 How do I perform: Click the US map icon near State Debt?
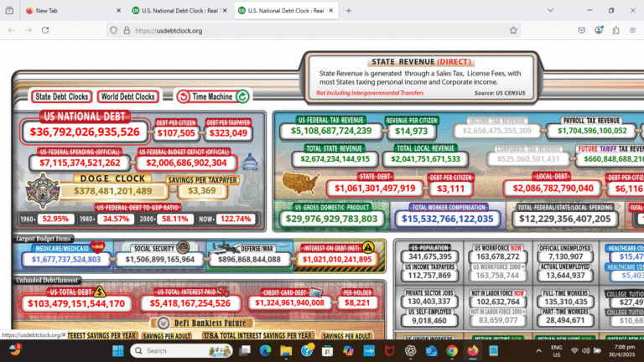[x=300, y=184]
